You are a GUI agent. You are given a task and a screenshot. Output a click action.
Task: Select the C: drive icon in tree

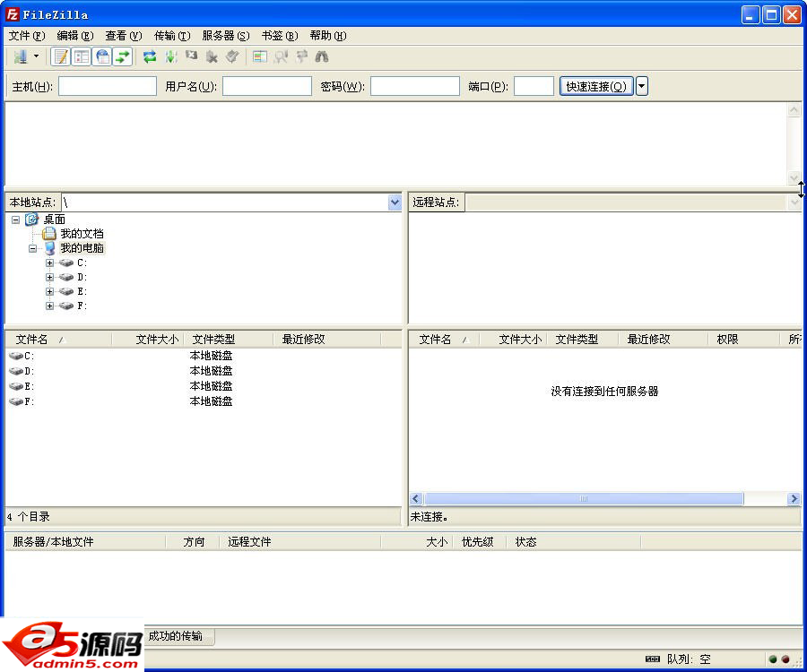pos(66,263)
